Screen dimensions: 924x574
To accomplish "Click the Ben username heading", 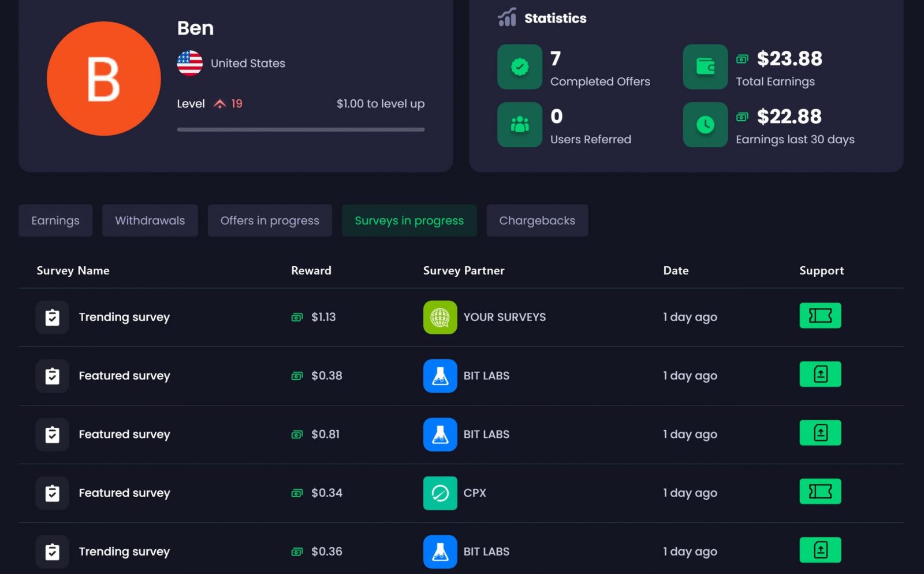I will (195, 28).
